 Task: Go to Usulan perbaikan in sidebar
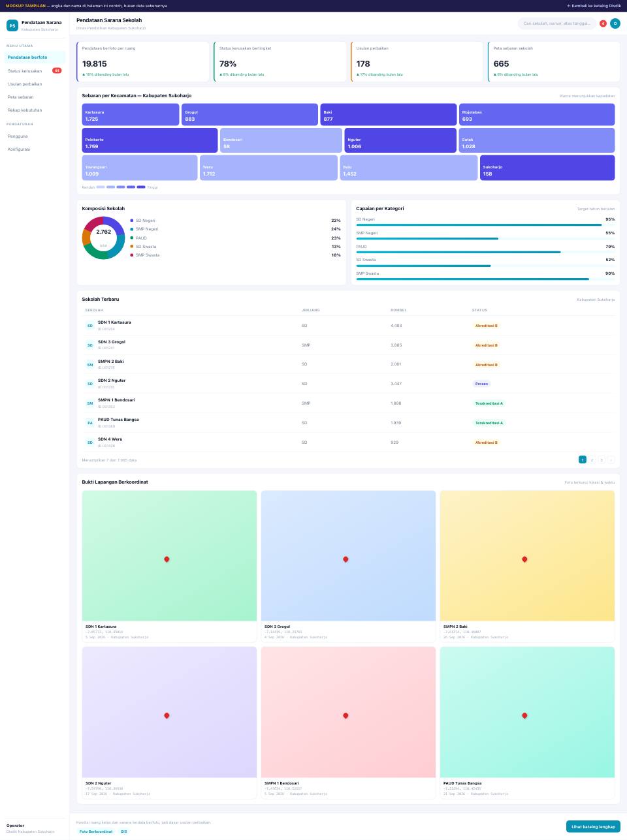coord(35,84)
